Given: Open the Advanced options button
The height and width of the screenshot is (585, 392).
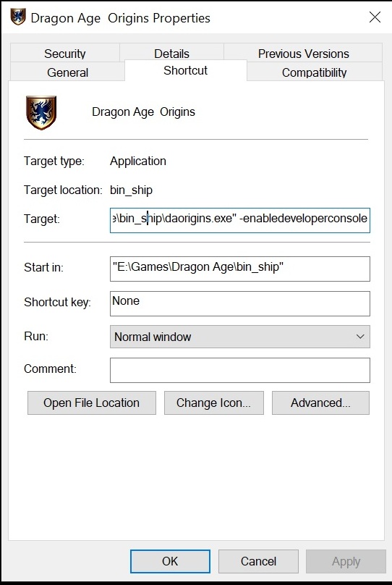Looking at the screenshot, I should pyautogui.click(x=320, y=403).
